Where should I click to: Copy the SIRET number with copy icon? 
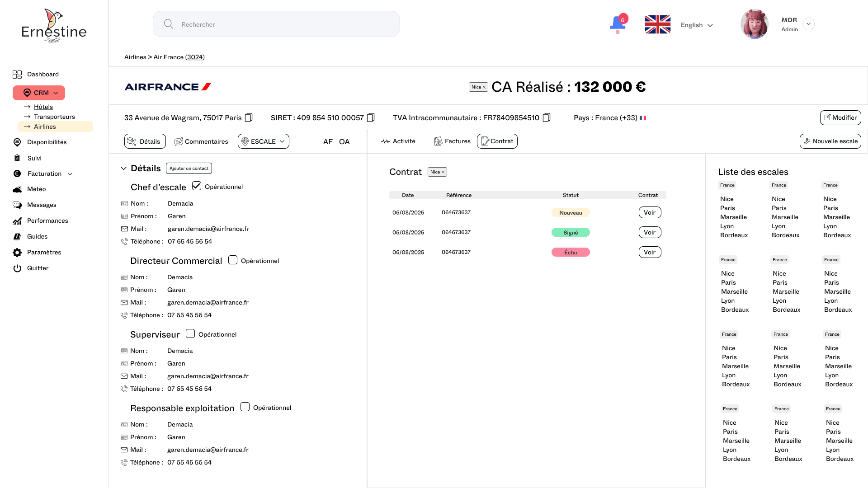(x=371, y=117)
